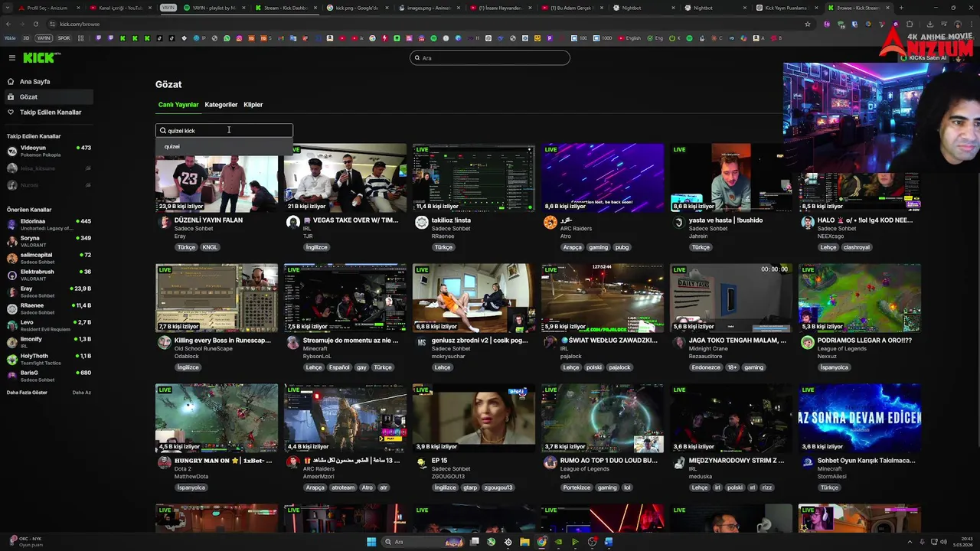Filter by rizz tag
Viewport: 980px width, 551px height.
coord(767,487)
